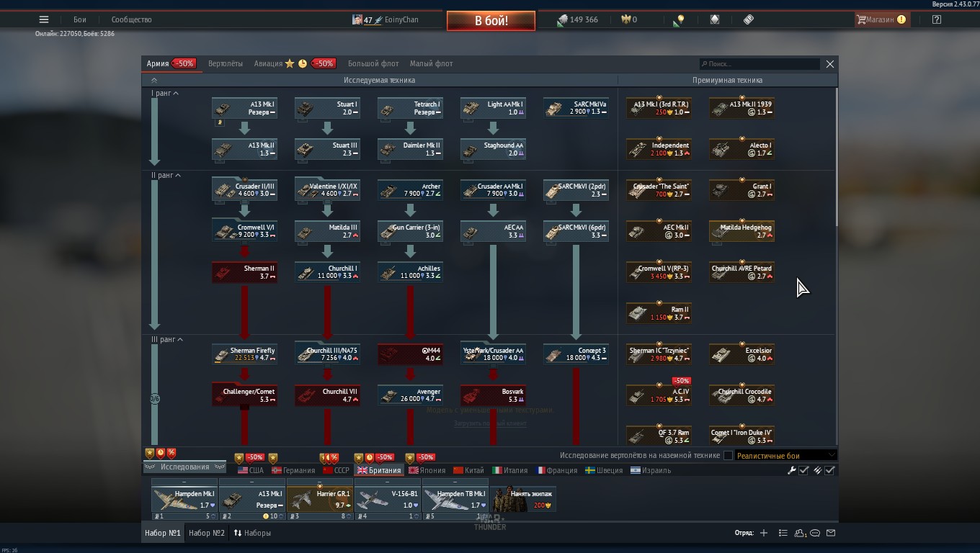Viewport: 980px width, 553px height.
Task: Click the Hire crew slot
Action: point(524,499)
